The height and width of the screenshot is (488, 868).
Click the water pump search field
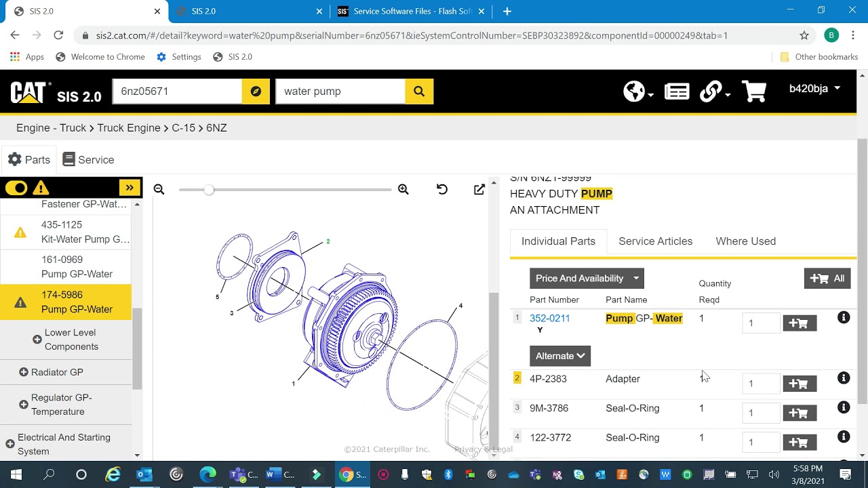(x=340, y=91)
